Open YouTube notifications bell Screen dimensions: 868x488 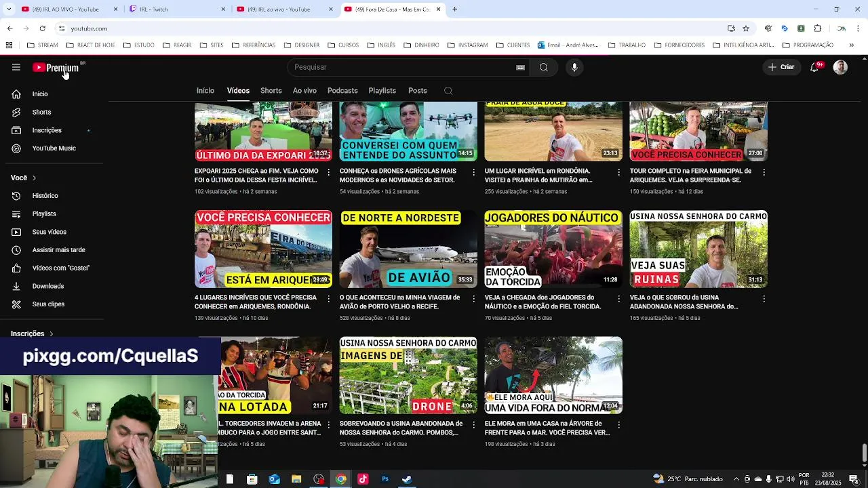coord(814,67)
